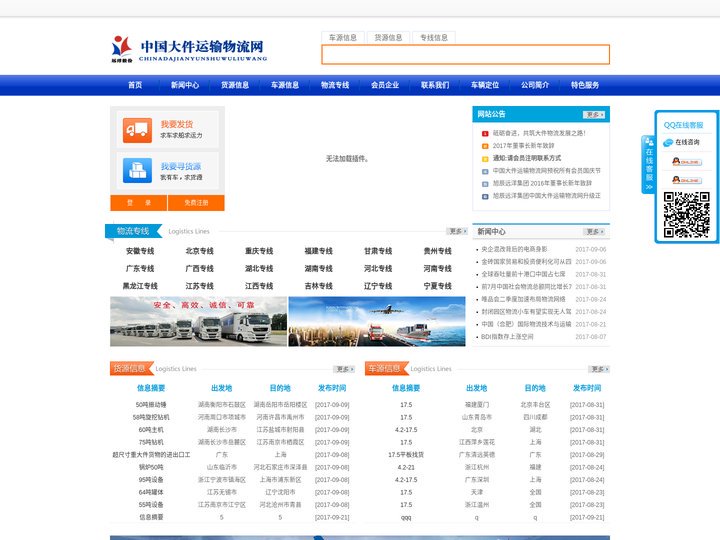Select the 货源信息 search tab
Screen dimensions: 720x540
tap(388, 38)
